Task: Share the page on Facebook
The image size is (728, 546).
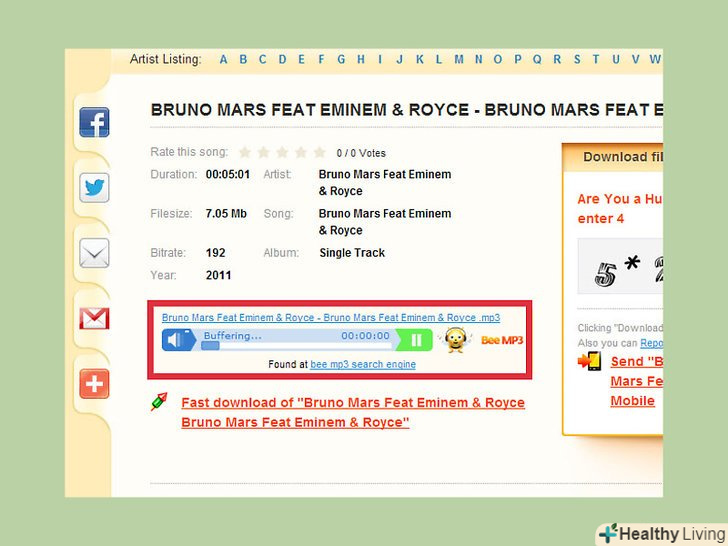Action: tap(94, 122)
